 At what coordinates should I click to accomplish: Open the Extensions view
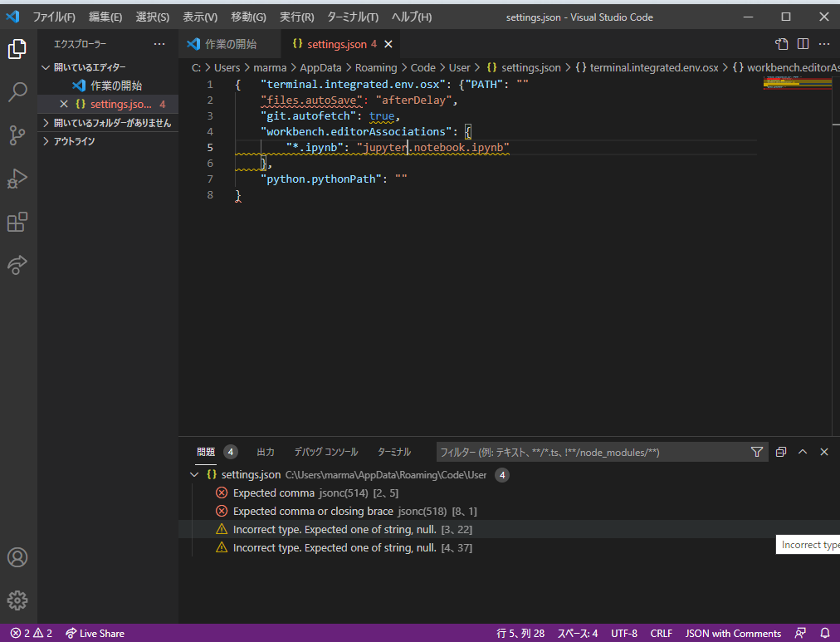[x=17, y=222]
